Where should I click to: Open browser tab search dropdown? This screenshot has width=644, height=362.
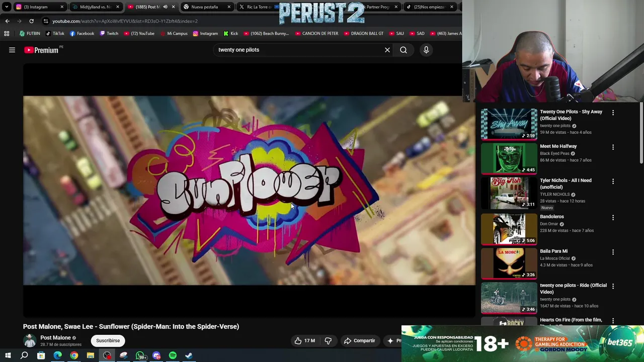[x=7, y=7]
